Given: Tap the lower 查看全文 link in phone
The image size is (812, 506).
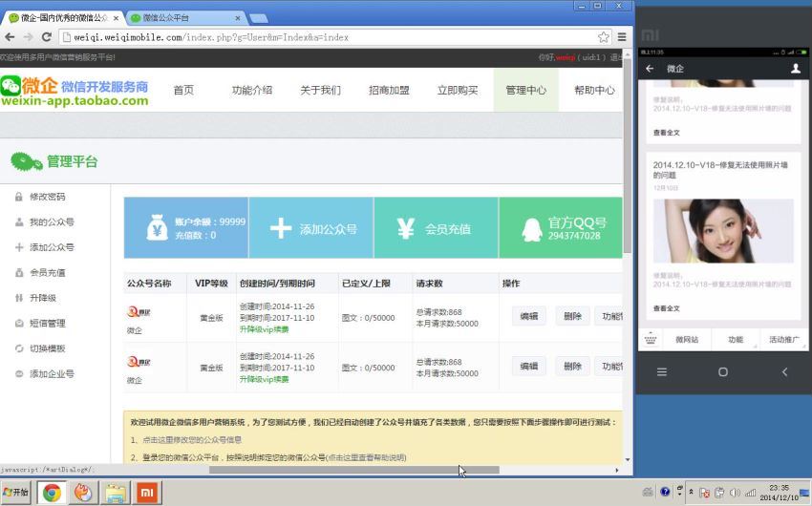Looking at the screenshot, I should [x=667, y=308].
